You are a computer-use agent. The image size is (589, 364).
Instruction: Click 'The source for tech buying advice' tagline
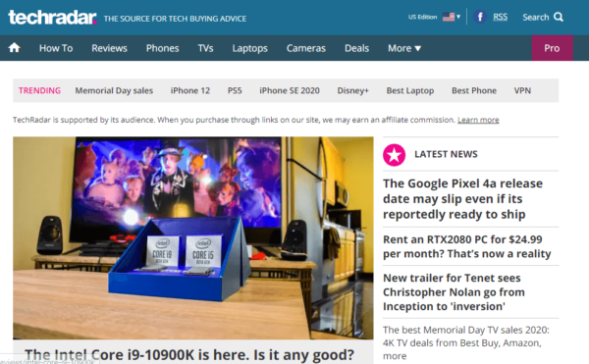pos(175,19)
